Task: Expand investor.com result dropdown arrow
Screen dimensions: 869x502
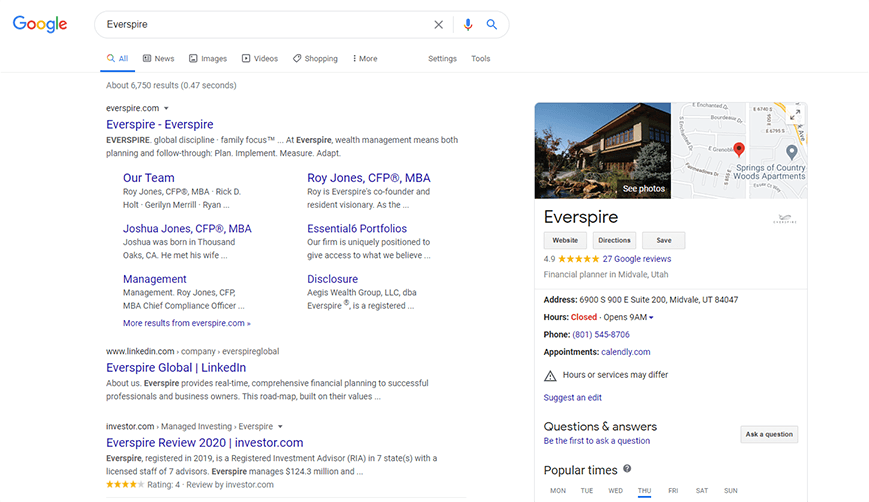Action: pos(280,427)
